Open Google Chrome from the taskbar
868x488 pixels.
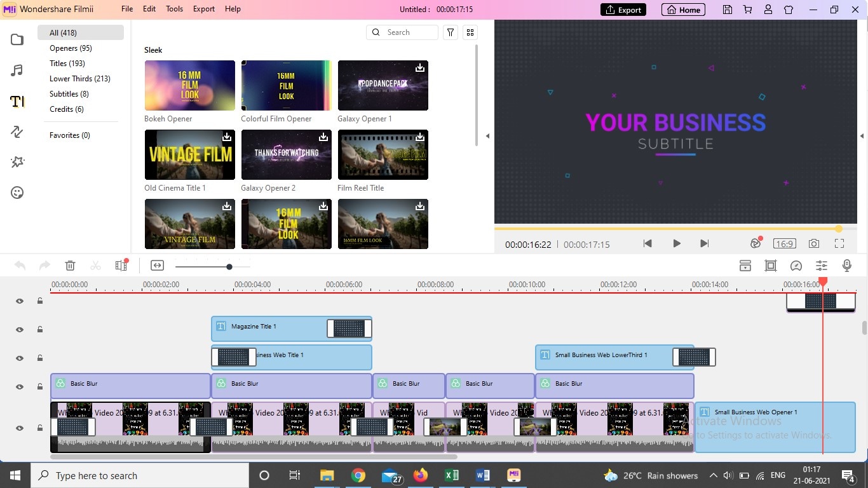pos(358,475)
